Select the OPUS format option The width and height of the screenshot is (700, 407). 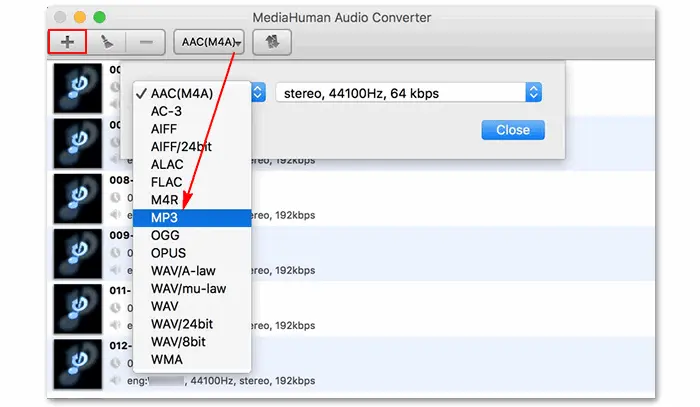coord(168,253)
